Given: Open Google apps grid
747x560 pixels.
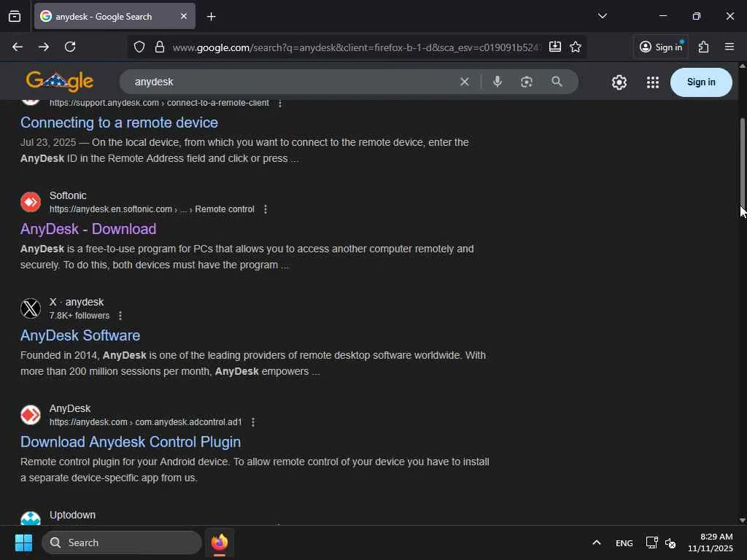Looking at the screenshot, I should [x=653, y=82].
